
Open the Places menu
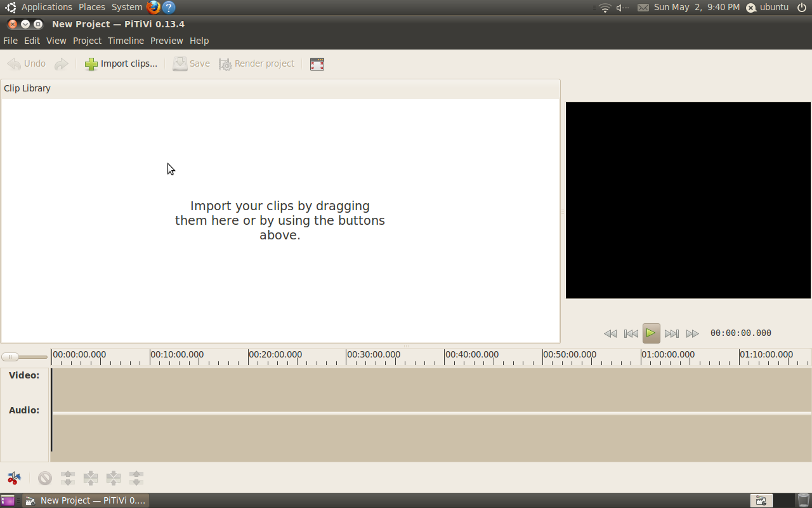point(92,7)
